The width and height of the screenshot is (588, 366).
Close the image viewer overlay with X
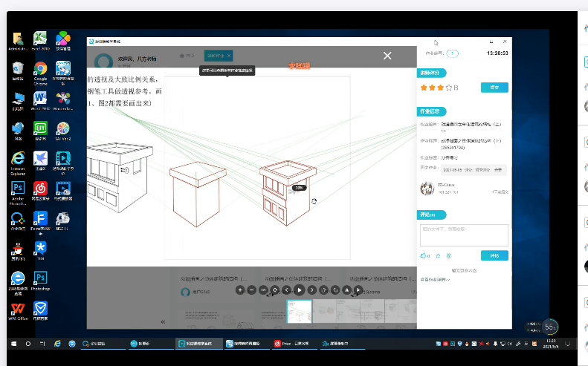point(387,56)
